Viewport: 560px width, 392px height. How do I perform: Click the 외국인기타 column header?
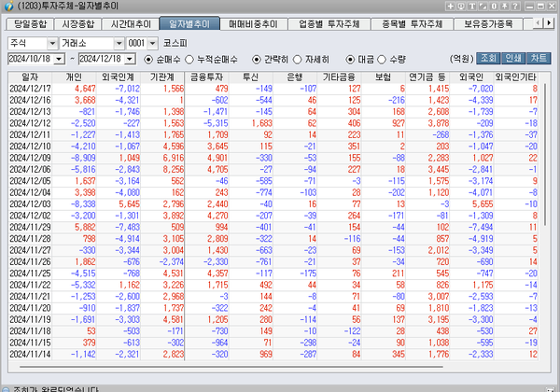[516, 77]
